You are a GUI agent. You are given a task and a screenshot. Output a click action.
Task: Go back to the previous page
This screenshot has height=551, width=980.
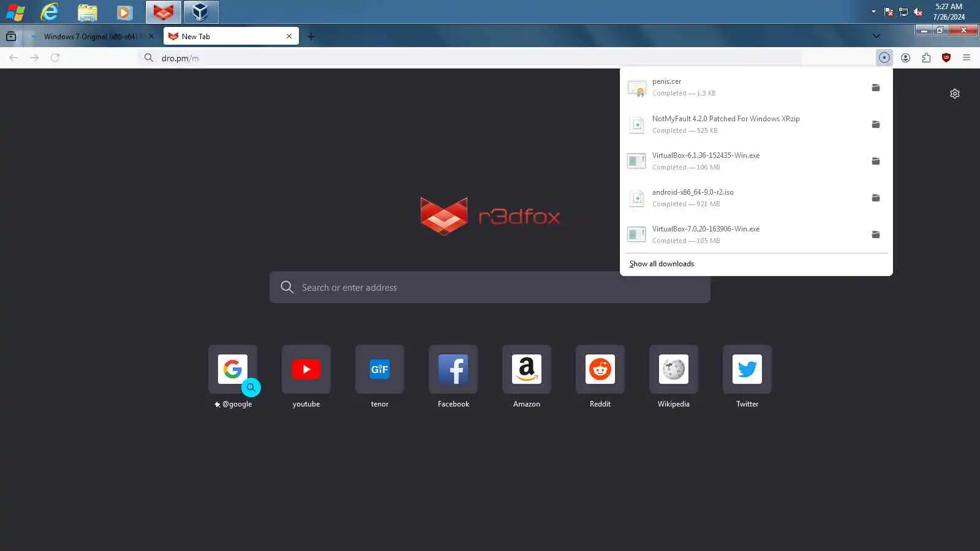tap(13, 58)
